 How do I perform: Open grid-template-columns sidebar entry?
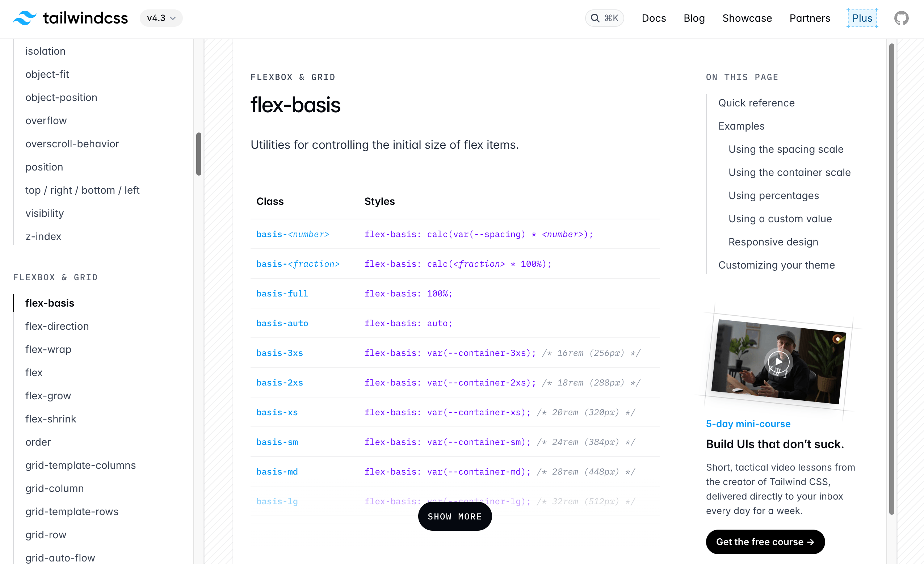click(x=81, y=466)
